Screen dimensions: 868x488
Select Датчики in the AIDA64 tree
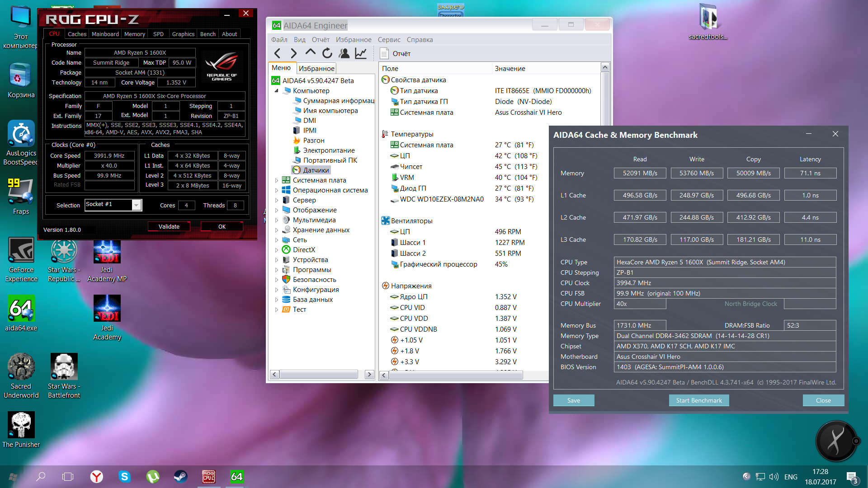[316, 170]
